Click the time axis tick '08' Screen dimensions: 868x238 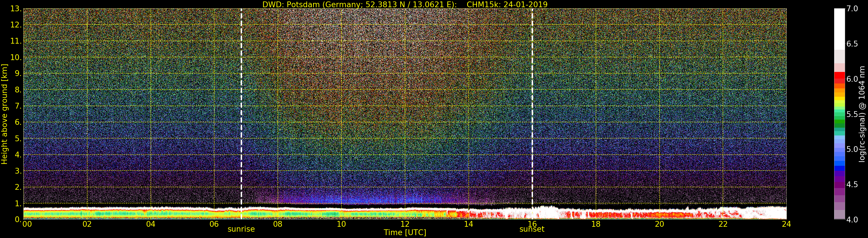(278, 224)
